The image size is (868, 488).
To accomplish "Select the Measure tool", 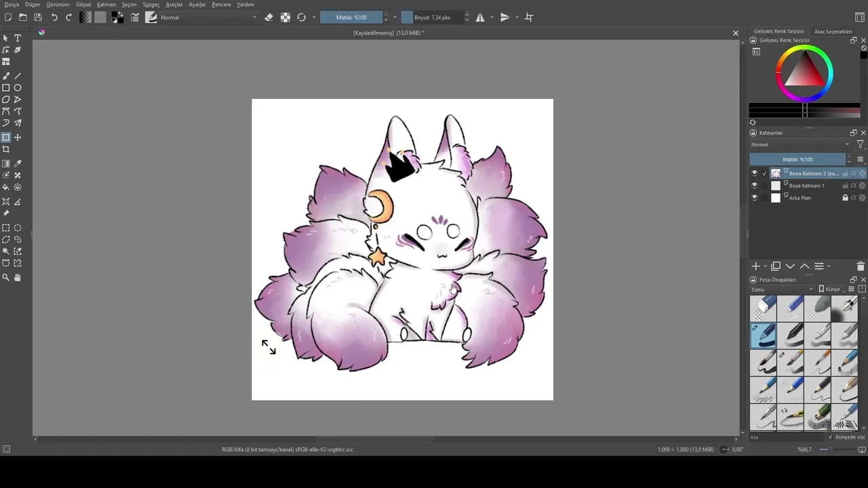I will pos(18,202).
